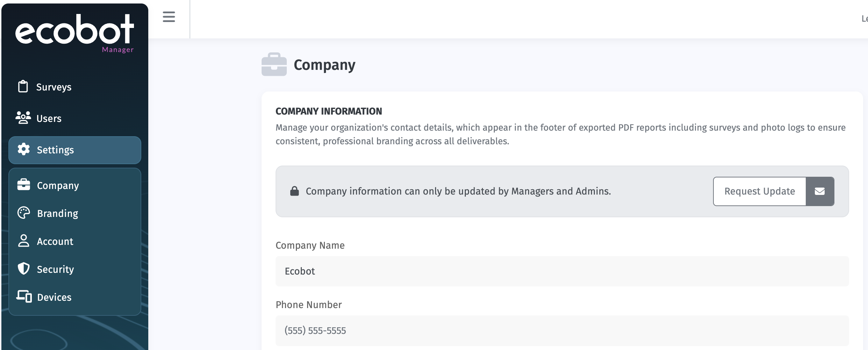Click the Branding palette icon
The width and height of the screenshot is (868, 350).
[24, 213]
